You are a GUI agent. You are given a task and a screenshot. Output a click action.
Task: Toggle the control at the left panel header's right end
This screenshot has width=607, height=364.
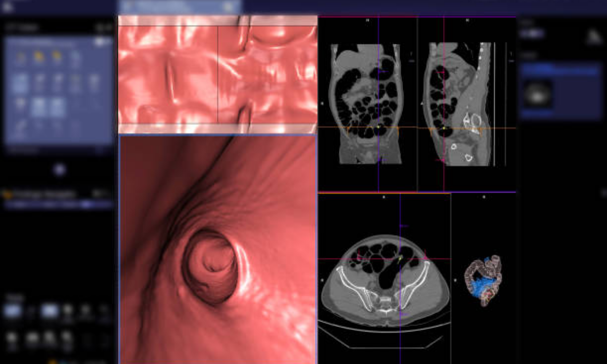pos(104,27)
